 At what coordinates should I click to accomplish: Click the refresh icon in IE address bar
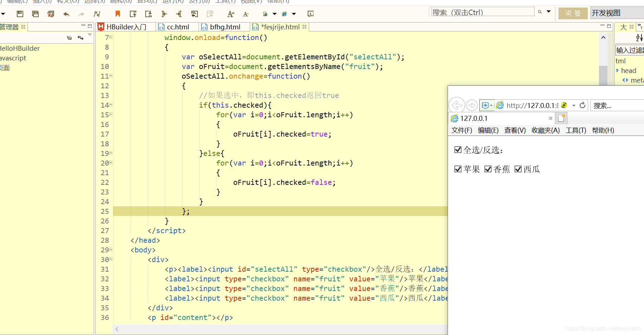pyautogui.click(x=582, y=105)
